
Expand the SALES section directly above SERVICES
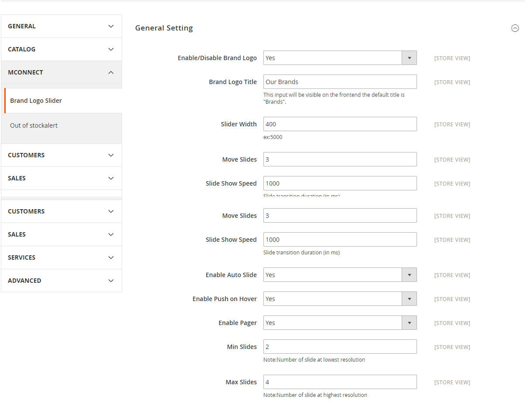click(x=61, y=234)
